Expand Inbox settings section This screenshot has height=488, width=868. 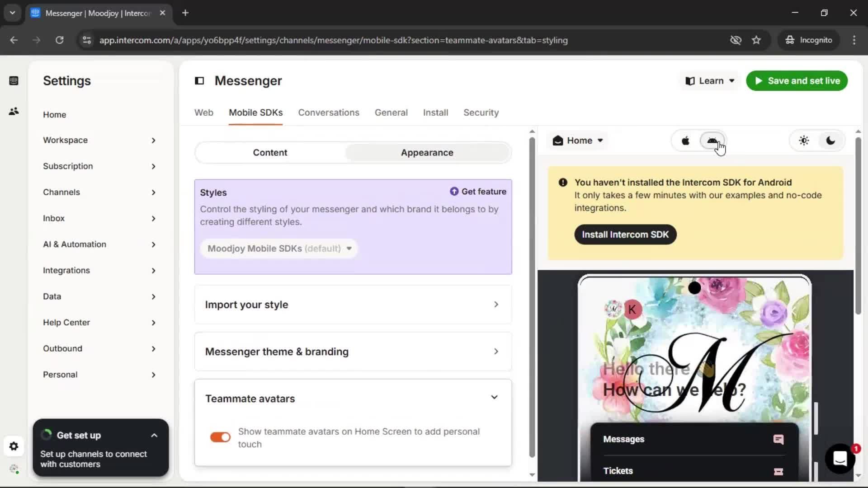[99, 219]
